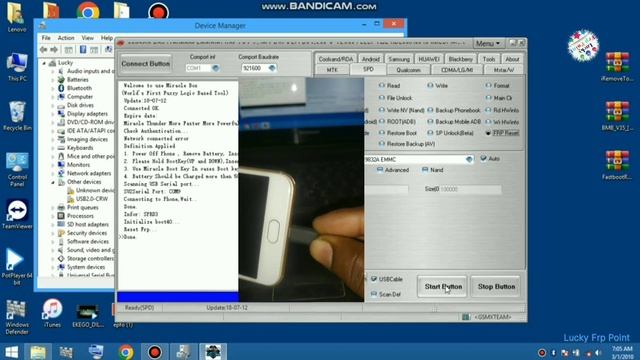This screenshot has width=640, height=360.
Task: Open Comport inf dropdown
Action: click(x=216, y=68)
